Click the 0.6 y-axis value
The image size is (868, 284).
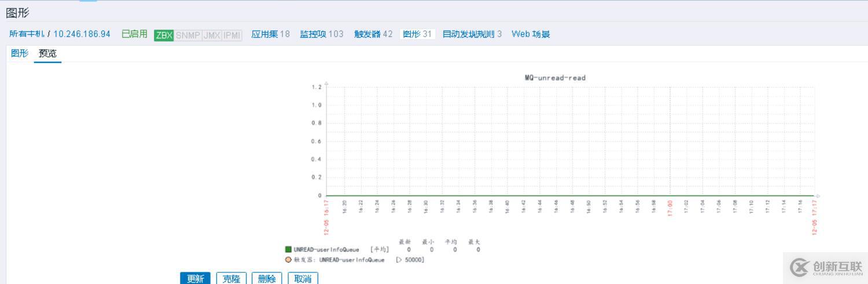click(317, 141)
